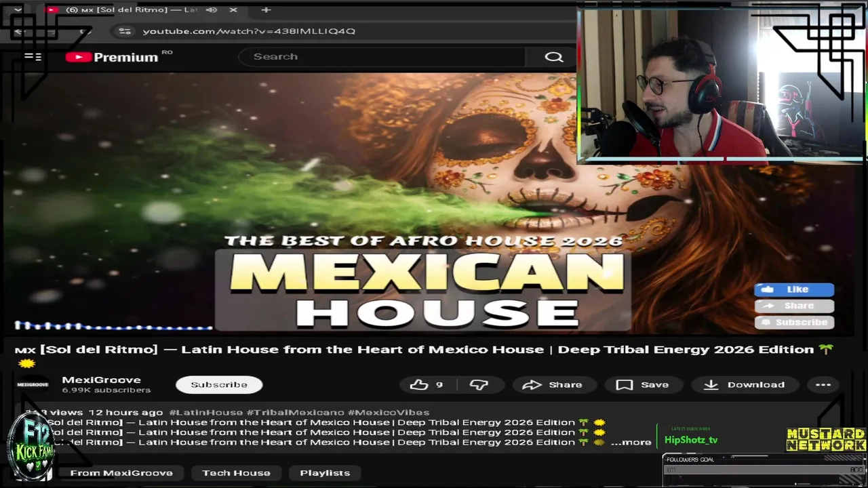Save the video to a playlist

[x=642, y=385]
